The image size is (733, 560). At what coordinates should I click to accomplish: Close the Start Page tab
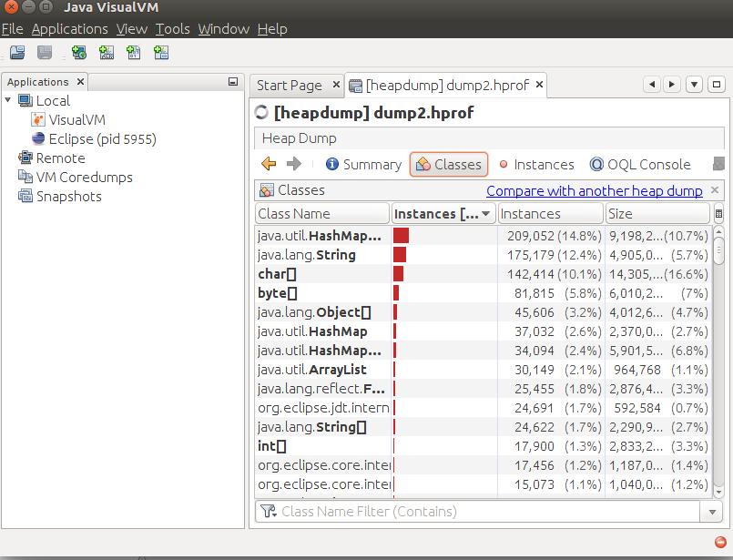(336, 85)
